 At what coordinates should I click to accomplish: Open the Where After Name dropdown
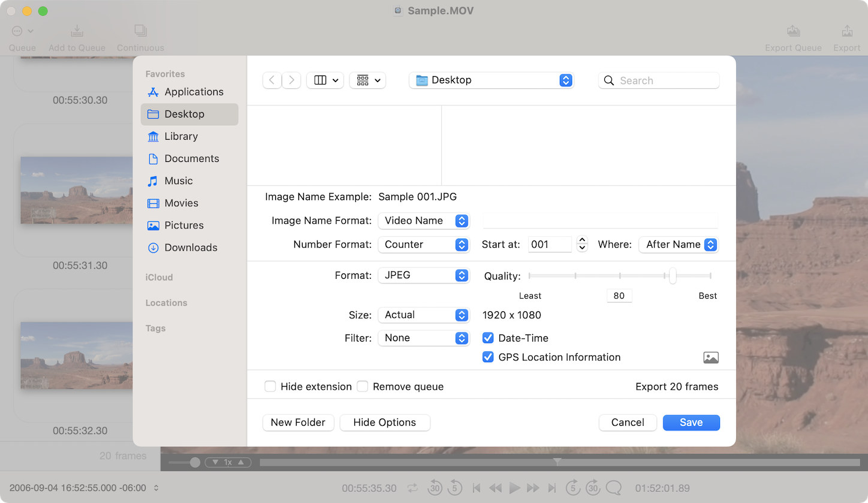click(678, 245)
